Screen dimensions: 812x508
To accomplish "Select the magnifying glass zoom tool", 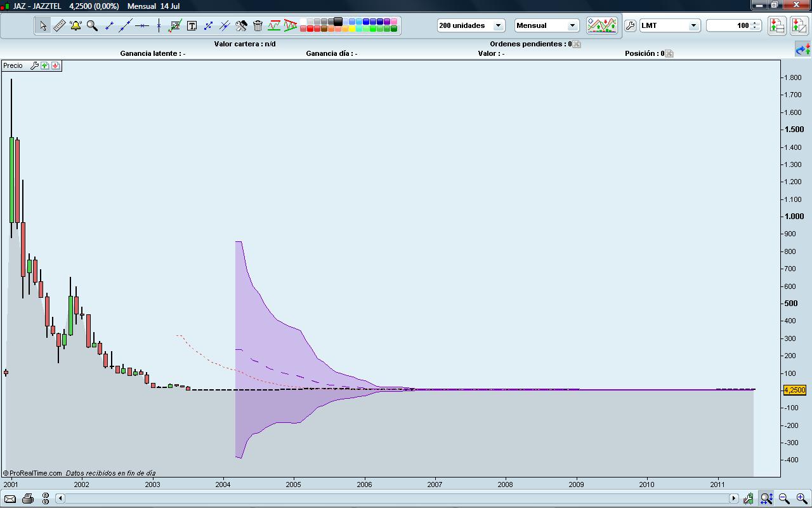I will pyautogui.click(x=92, y=25).
